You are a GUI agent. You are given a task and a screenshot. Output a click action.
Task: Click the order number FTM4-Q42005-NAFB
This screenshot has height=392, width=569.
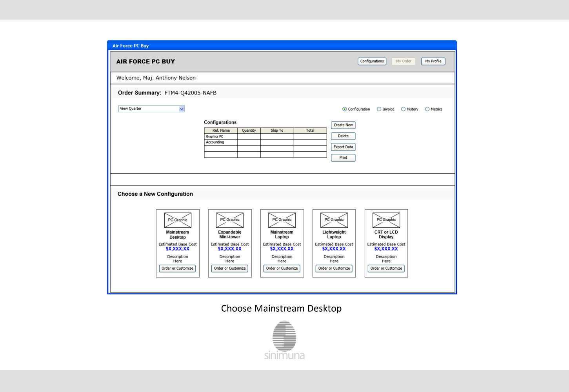[191, 93]
